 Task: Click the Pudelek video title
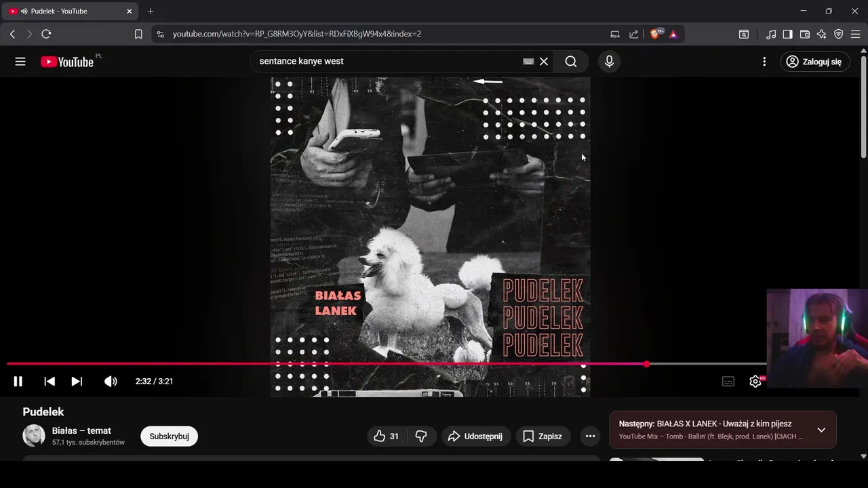[43, 412]
